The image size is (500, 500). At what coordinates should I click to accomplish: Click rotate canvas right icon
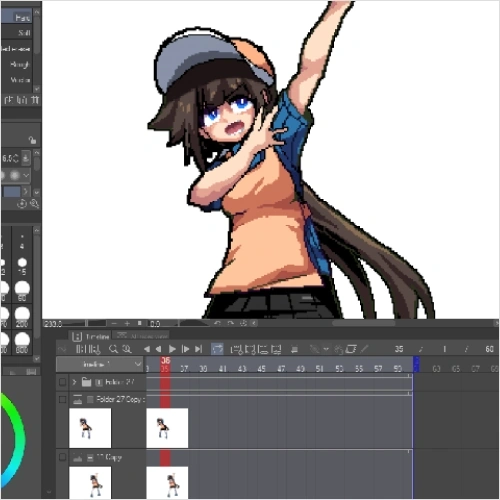(x=230, y=323)
